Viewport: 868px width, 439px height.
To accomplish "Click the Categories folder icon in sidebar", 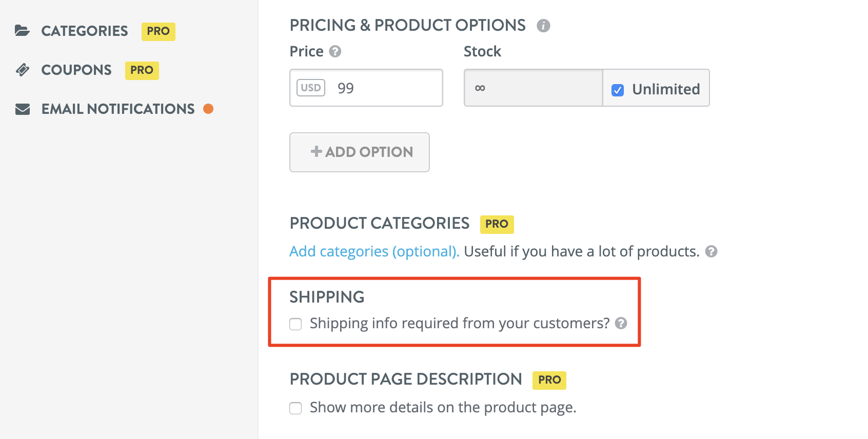I will pos(22,31).
